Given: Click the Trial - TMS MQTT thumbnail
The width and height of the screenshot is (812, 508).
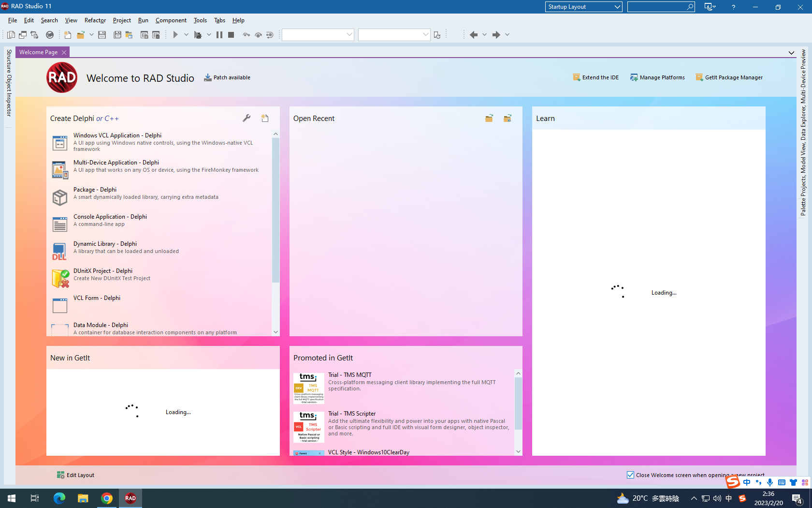Looking at the screenshot, I should pos(309,388).
